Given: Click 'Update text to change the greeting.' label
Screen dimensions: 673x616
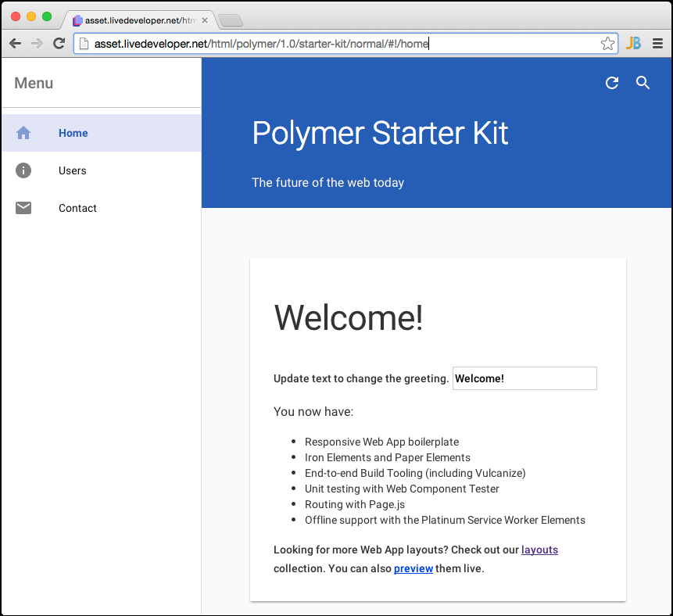Looking at the screenshot, I should [x=361, y=378].
